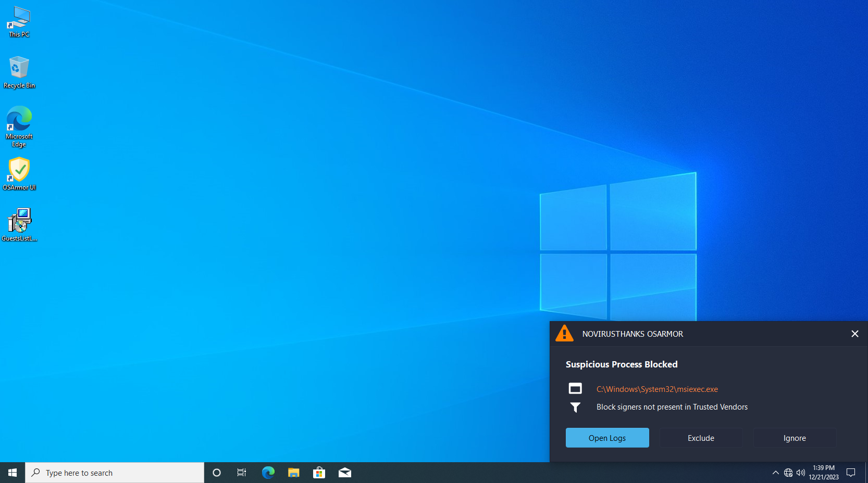868x483 pixels.
Task: Open Task View from the taskbar
Action: (x=242, y=473)
